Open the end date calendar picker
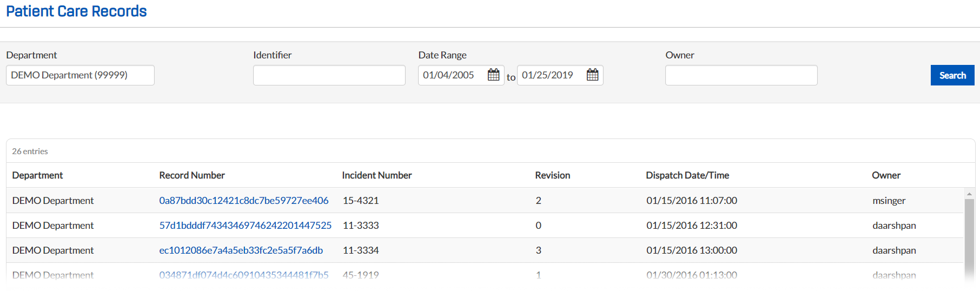 tap(592, 75)
